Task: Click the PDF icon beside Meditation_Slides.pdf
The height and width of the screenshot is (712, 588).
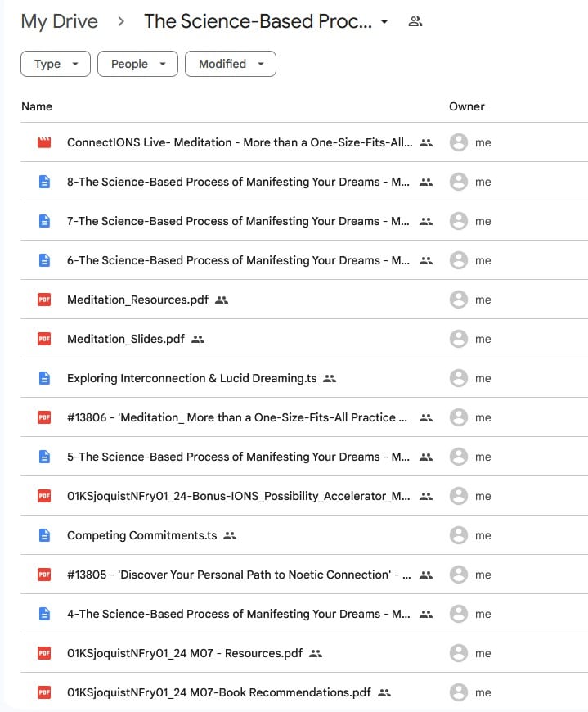Action: coord(44,339)
